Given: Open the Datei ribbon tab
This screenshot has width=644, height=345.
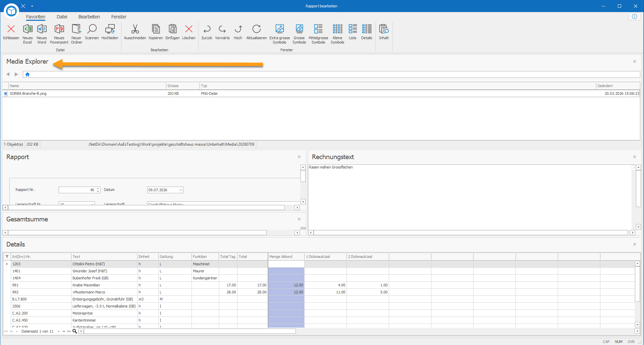Looking at the screenshot, I should (x=62, y=17).
